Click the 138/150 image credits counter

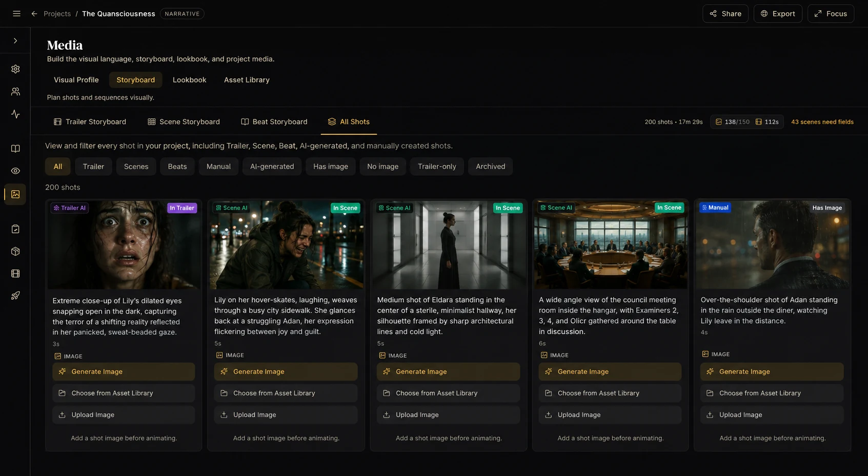pos(732,122)
